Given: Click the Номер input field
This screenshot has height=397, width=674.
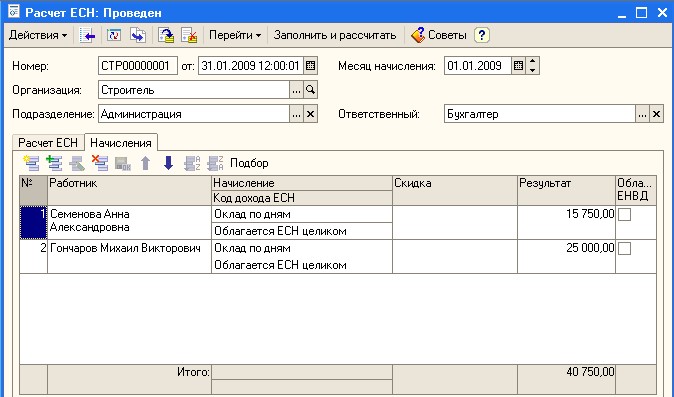Looking at the screenshot, I should pyautogui.click(x=138, y=66).
